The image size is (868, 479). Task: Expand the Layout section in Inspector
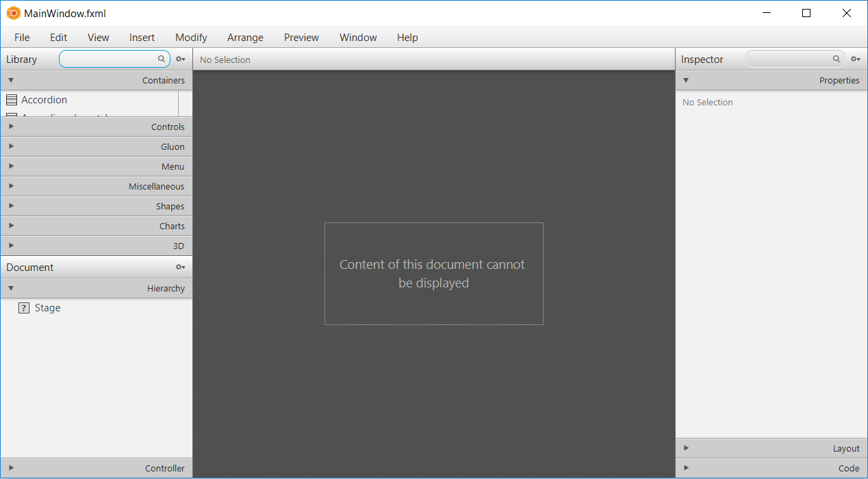(686, 448)
